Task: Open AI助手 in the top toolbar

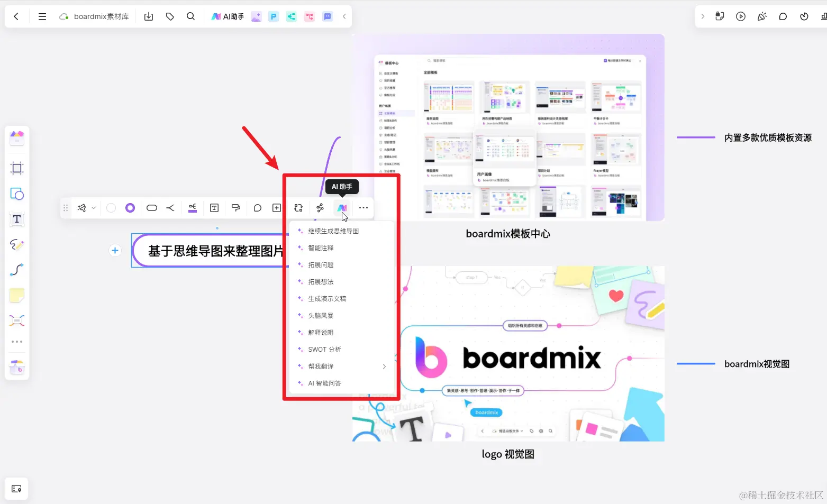Action: (x=228, y=16)
